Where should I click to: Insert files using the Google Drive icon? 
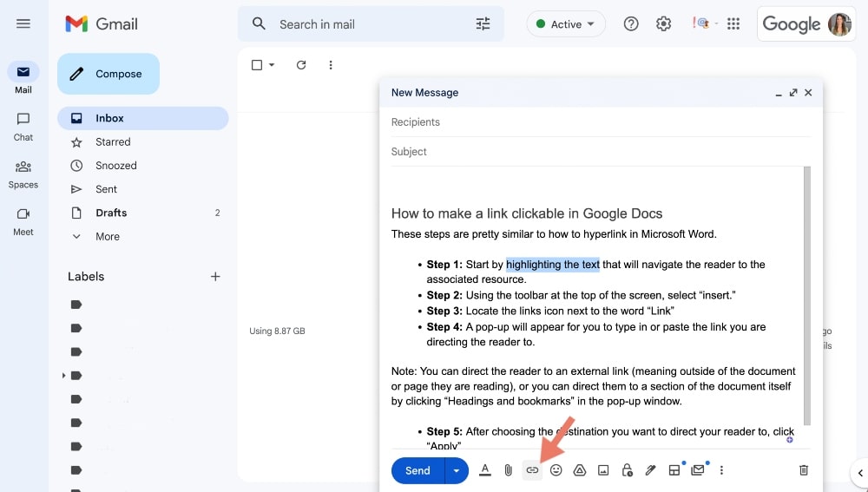pos(580,470)
